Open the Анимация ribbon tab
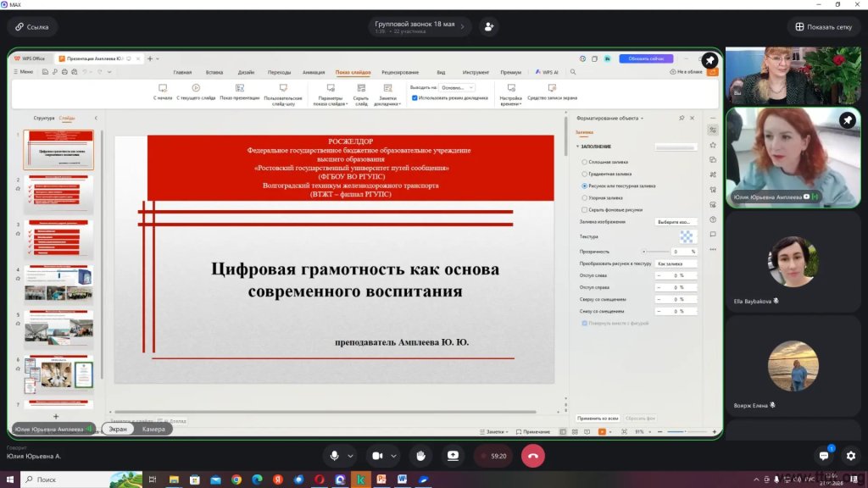868x488 pixels. point(314,72)
